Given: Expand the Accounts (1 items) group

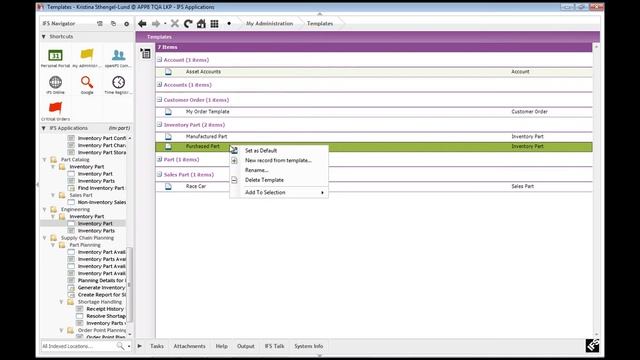Looking at the screenshot, I should 160,84.
